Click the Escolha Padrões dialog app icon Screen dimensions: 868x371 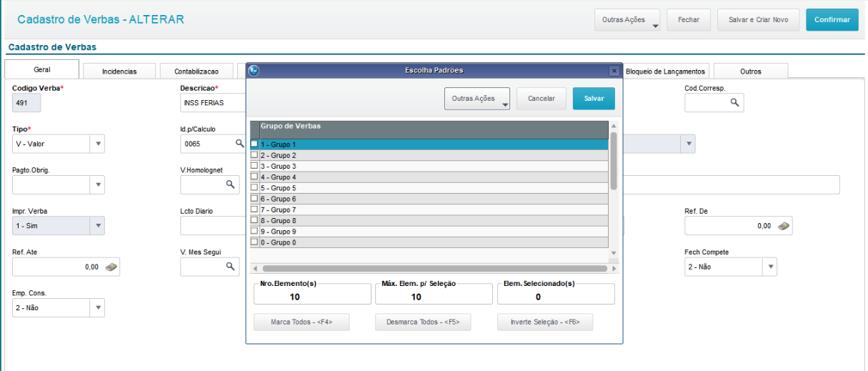click(x=254, y=71)
